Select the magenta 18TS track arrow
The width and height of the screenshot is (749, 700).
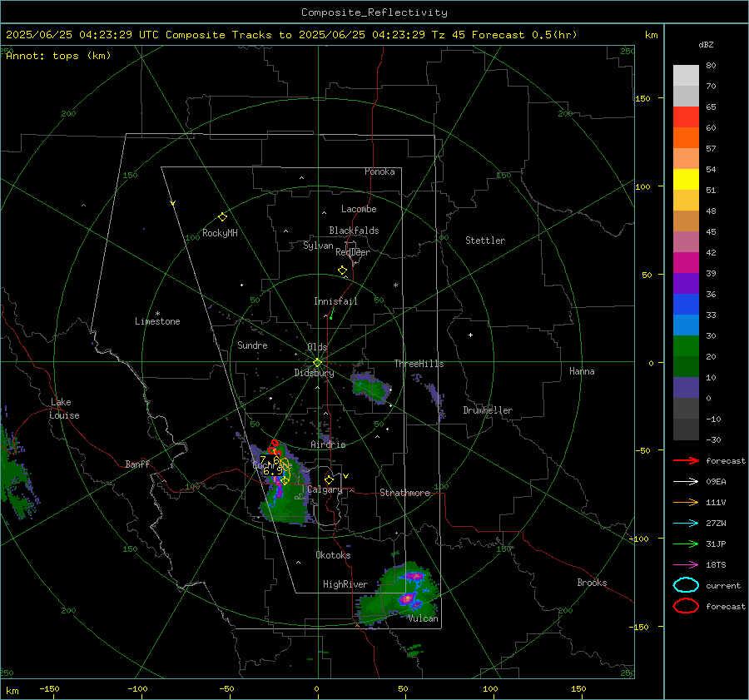[686, 565]
